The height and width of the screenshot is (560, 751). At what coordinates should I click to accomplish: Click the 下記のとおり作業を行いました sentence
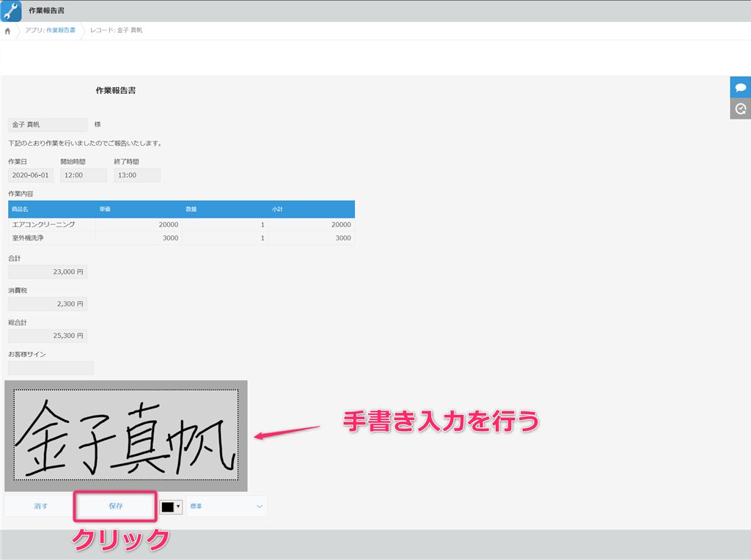(86, 143)
